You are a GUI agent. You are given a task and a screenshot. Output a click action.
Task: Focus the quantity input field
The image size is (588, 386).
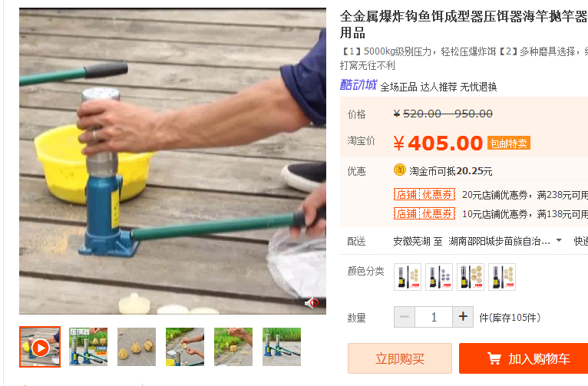tap(434, 317)
